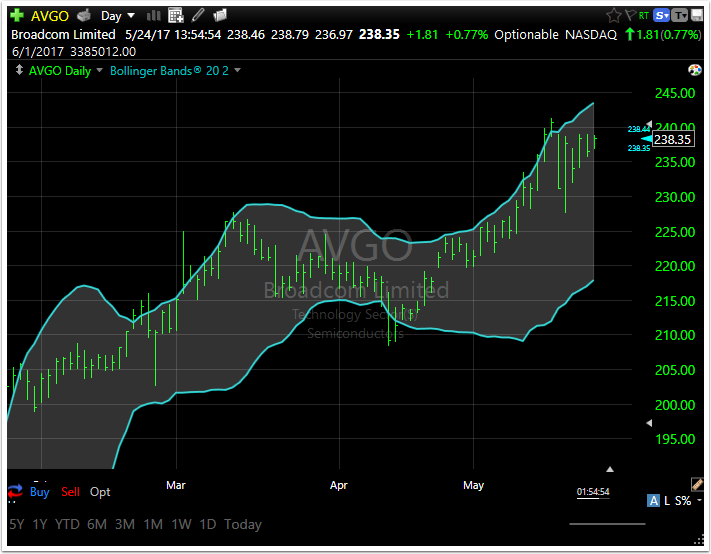The image size is (711, 554).
Task: Click the AVGO ticker symbol field
Action: [50, 16]
